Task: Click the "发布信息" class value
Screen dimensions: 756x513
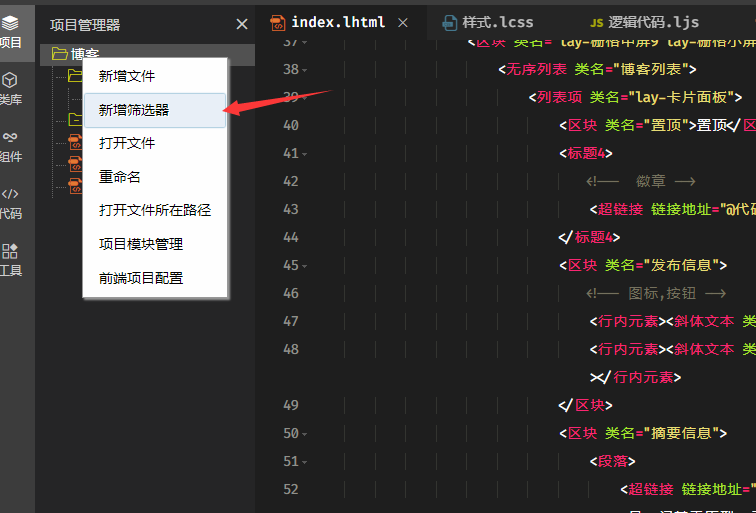Action: [681, 265]
